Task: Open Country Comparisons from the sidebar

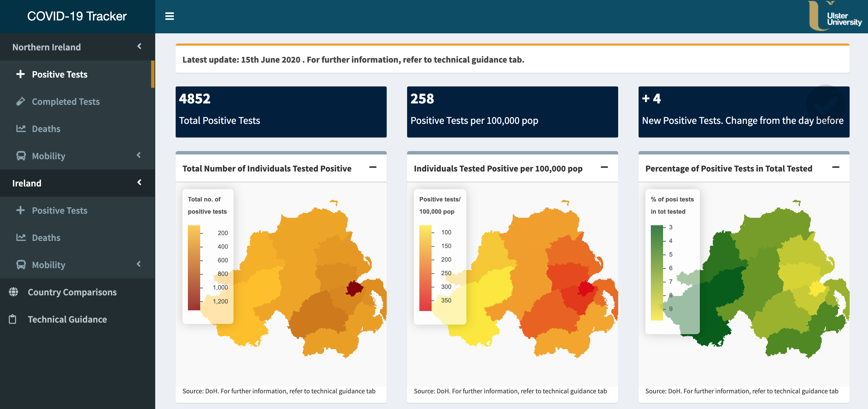Action: [72, 292]
